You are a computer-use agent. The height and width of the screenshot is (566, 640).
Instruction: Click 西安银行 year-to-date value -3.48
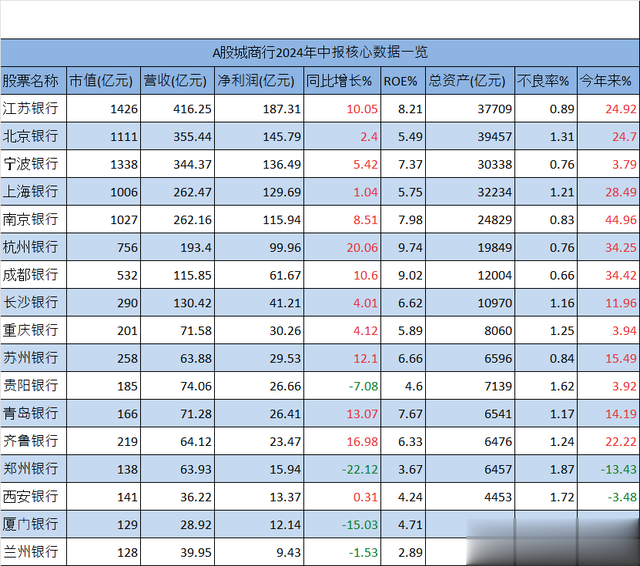pyautogui.click(x=622, y=497)
